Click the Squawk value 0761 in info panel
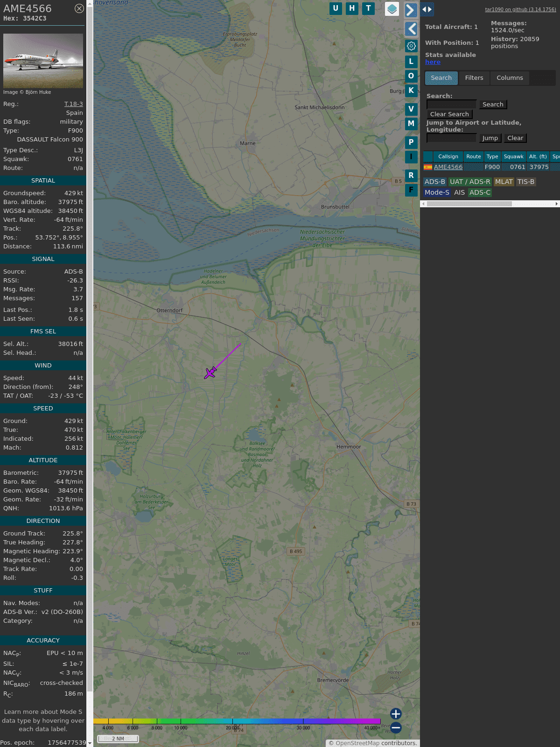 click(x=75, y=159)
